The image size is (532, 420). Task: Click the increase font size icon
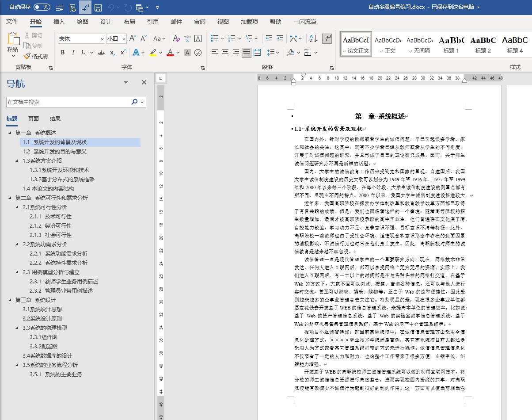(x=132, y=38)
